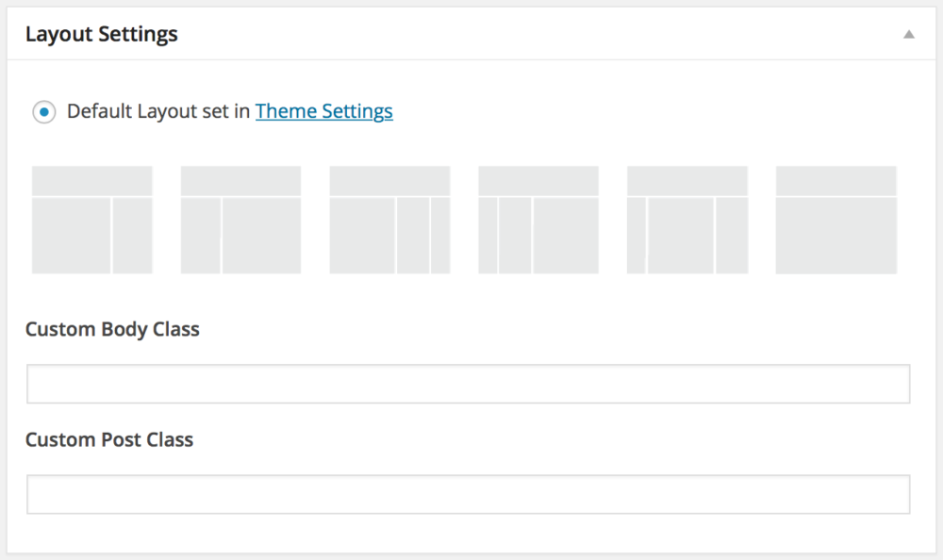Focus the Custom Post Class text box

(468, 495)
